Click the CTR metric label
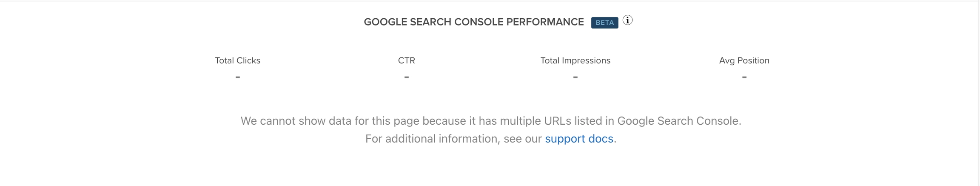Screen dimensions: 980x186 pyautogui.click(x=407, y=60)
